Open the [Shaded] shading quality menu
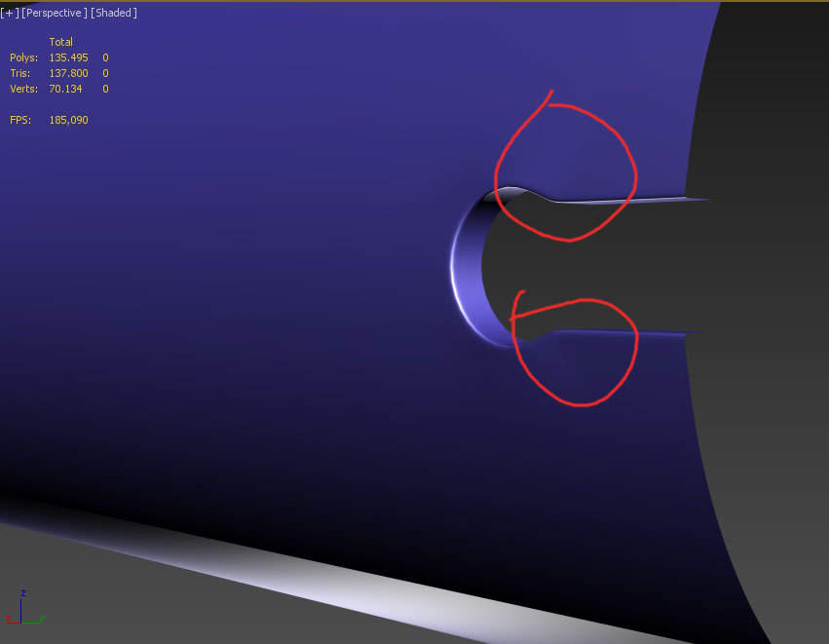The height and width of the screenshot is (644, 829). coord(112,13)
